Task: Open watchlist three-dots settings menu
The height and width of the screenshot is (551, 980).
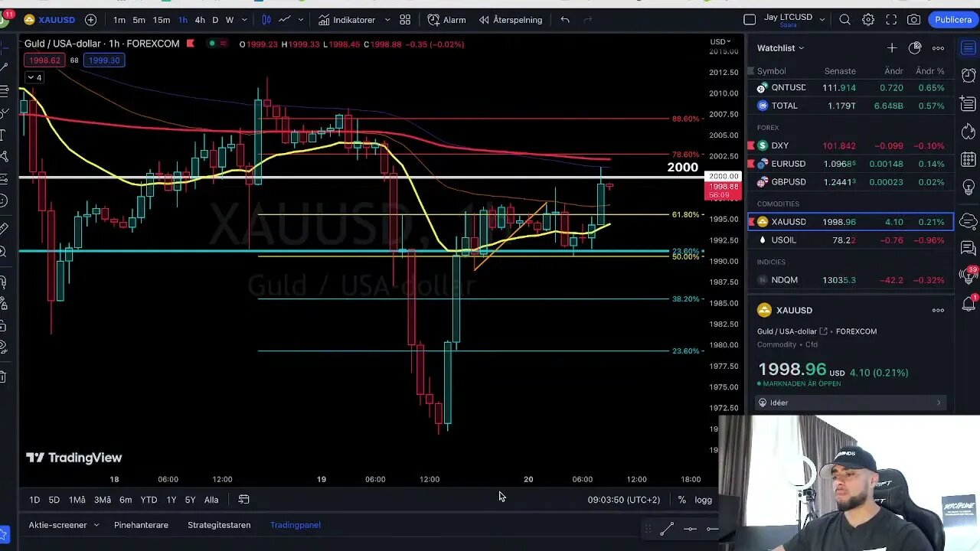Action: 938,47
